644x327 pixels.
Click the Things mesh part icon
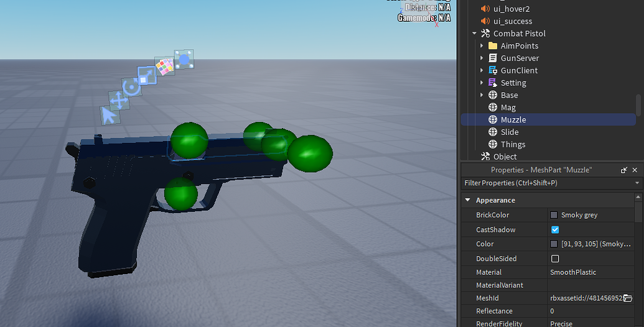493,144
